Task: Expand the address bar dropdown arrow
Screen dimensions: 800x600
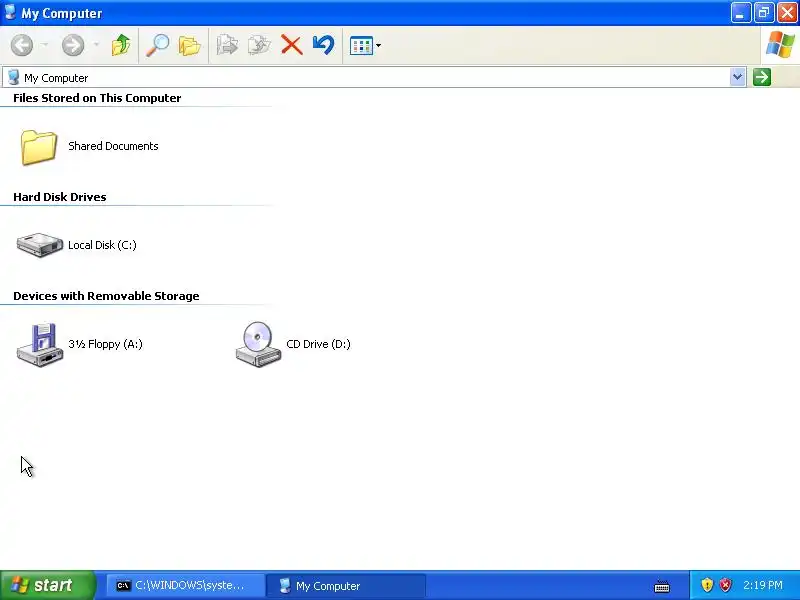Action: [737, 77]
